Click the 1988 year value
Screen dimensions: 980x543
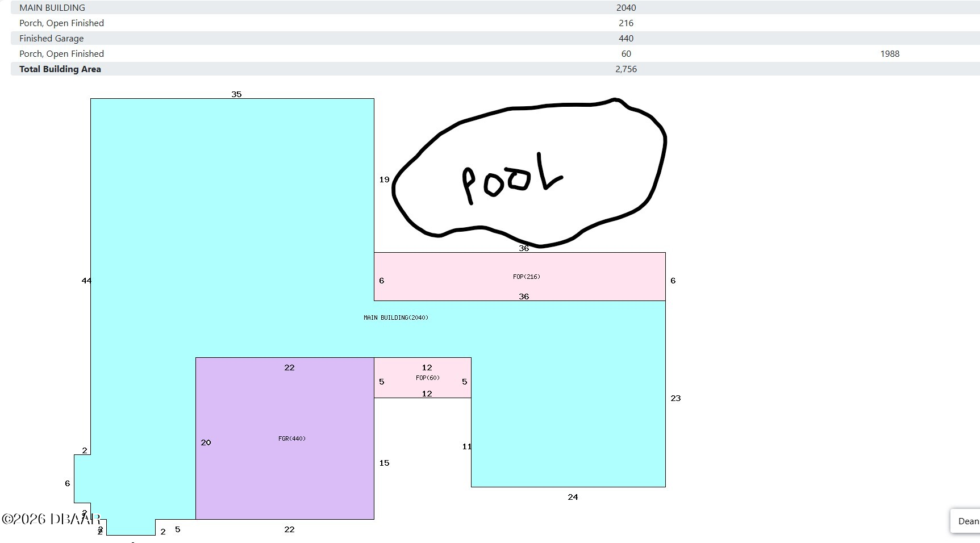point(889,54)
